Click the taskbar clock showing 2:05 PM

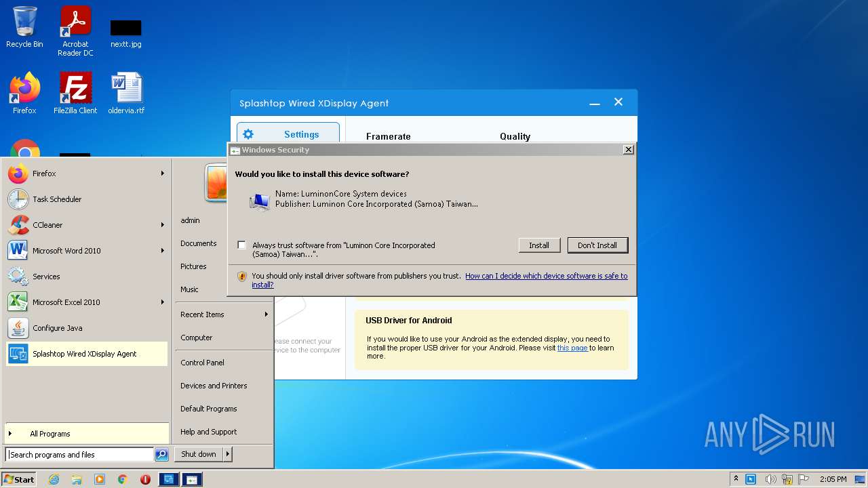tap(833, 479)
